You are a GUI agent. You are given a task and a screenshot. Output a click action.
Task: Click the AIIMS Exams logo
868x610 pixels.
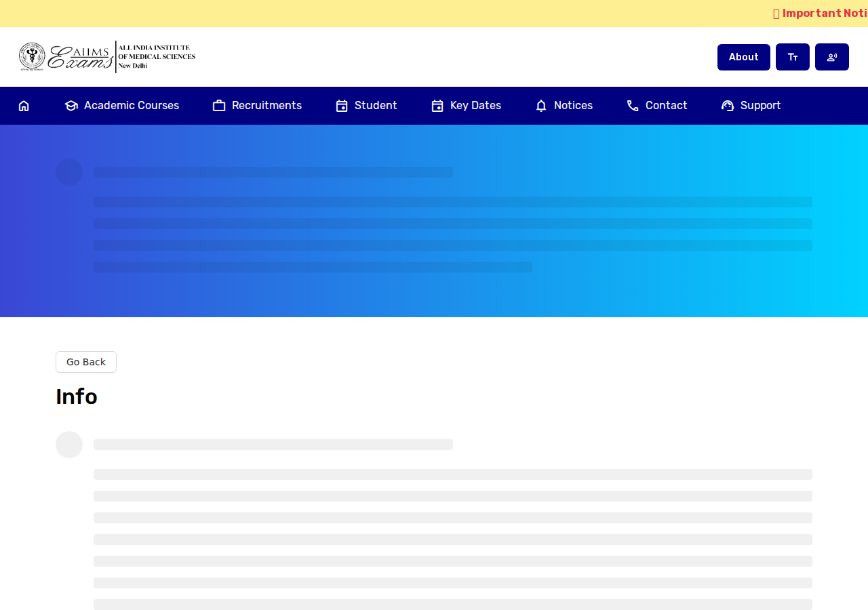[107, 57]
